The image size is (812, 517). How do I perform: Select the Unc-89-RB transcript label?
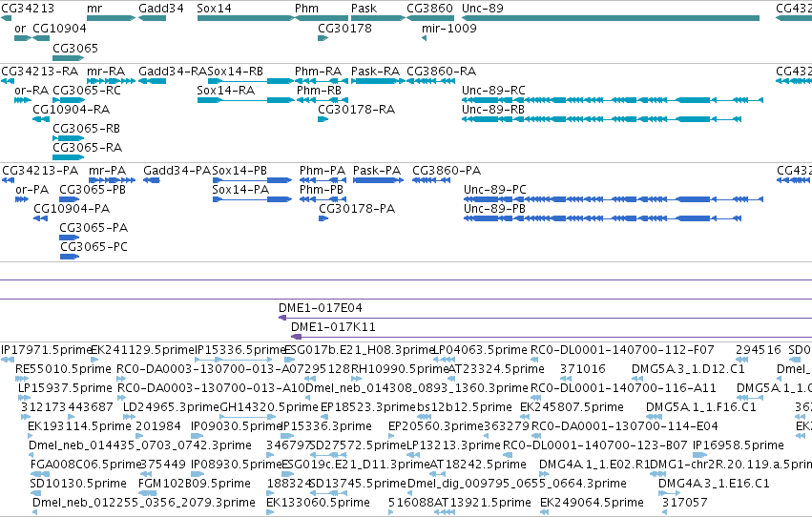(493, 109)
